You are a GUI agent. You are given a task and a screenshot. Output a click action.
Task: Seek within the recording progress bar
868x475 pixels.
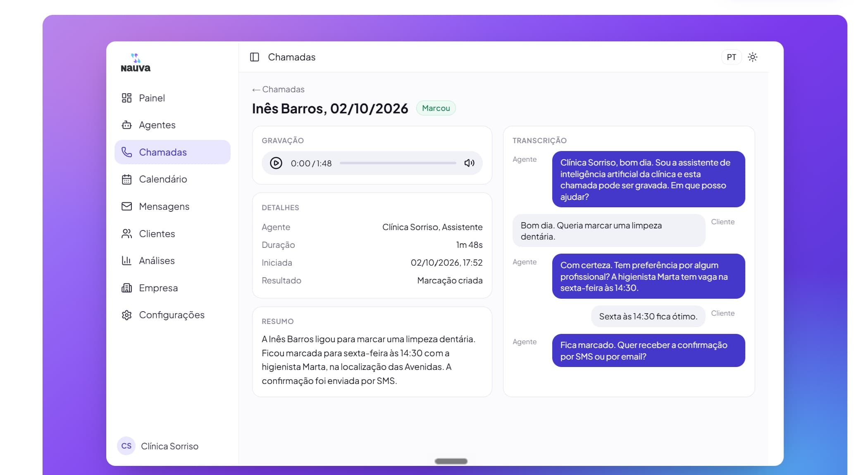click(398, 163)
